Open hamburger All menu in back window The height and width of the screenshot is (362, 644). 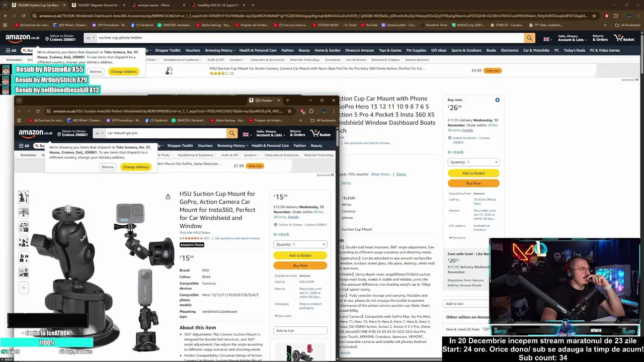pos(11,50)
